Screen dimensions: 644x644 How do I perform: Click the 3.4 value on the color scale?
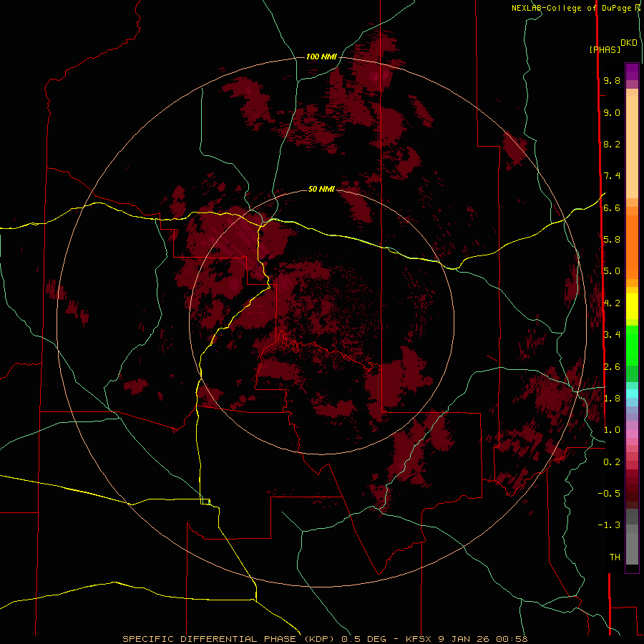point(612,335)
